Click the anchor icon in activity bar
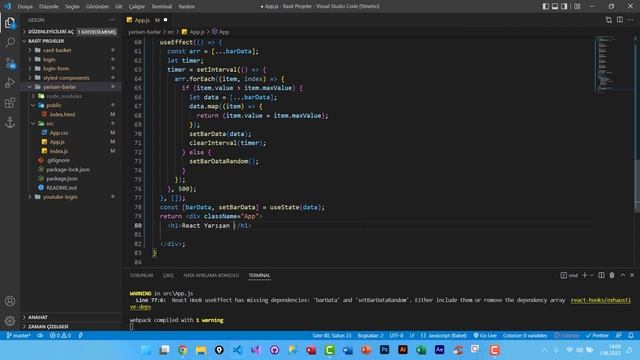Viewport: 640px width, 360px height. click(x=10, y=122)
